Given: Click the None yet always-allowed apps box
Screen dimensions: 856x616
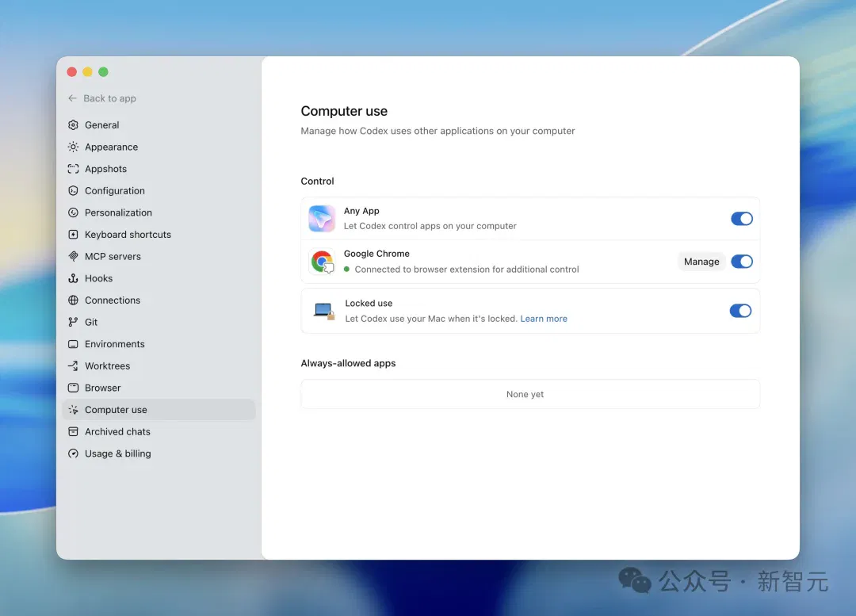Looking at the screenshot, I should (x=530, y=394).
